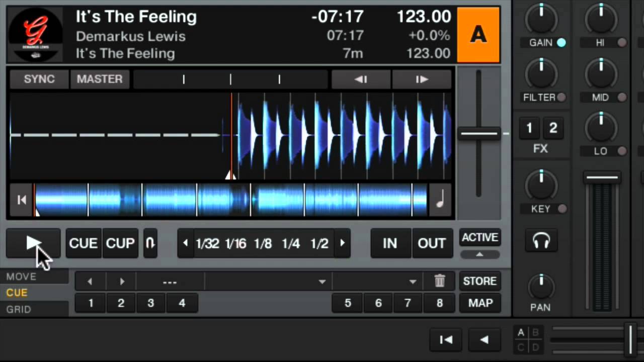Select 1/32 loop size

[x=207, y=244]
